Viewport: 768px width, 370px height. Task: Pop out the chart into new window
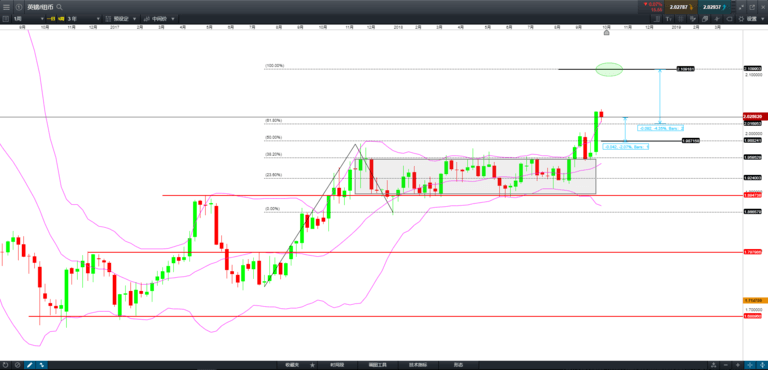(752, 7)
